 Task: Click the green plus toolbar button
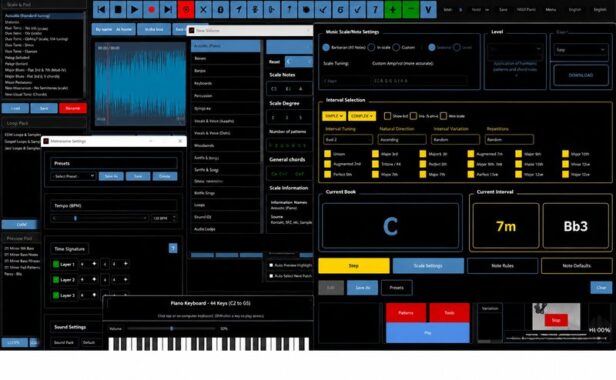(393, 9)
